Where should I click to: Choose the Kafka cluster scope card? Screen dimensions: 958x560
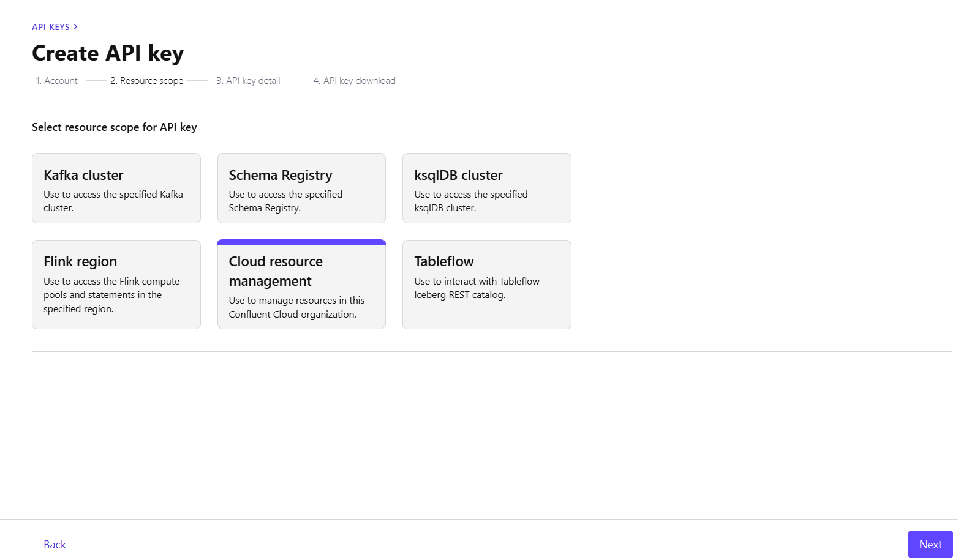tap(116, 188)
